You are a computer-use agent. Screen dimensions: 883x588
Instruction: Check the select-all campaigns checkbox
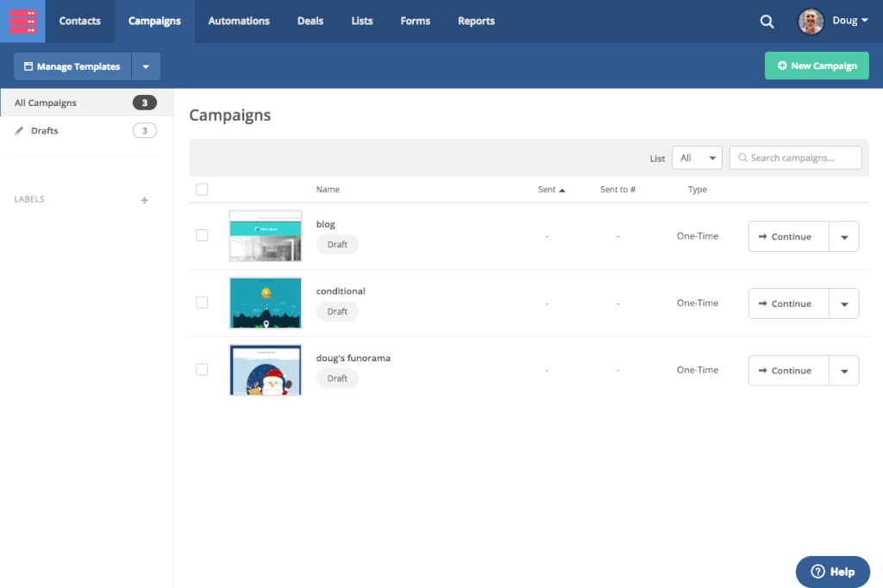pyautogui.click(x=202, y=190)
